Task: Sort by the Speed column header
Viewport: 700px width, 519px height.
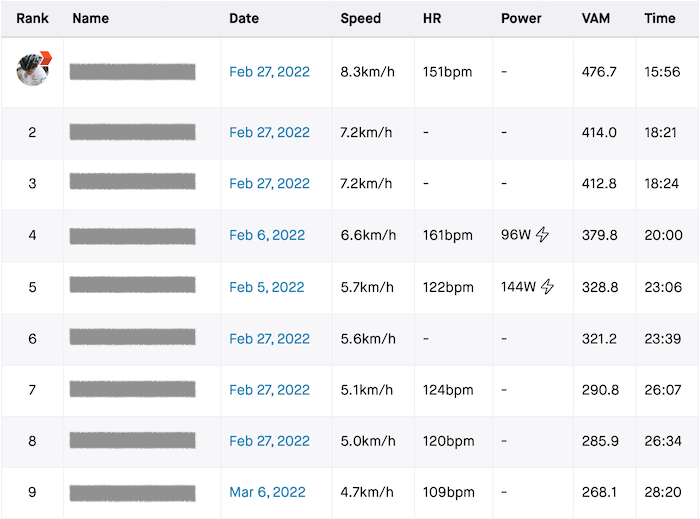Action: pos(360,19)
